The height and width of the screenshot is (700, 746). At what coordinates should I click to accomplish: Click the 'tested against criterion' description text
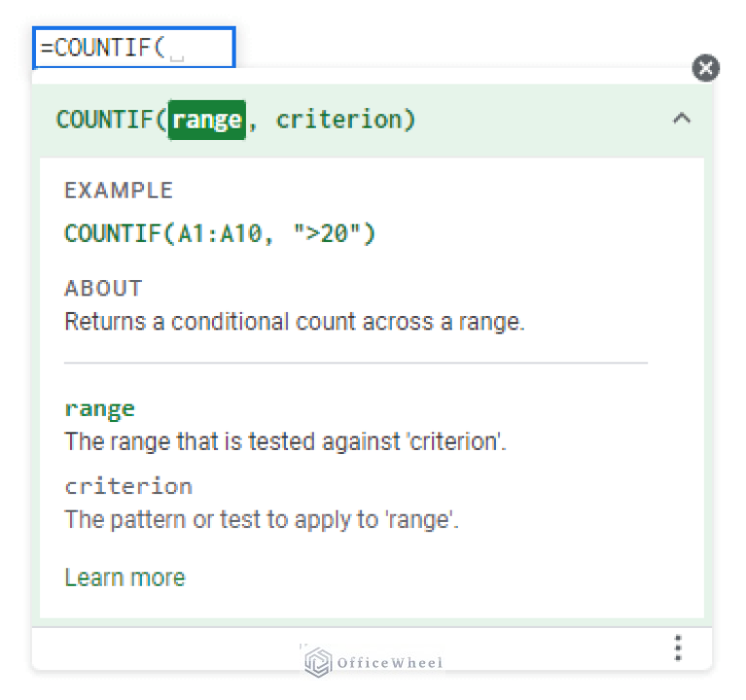click(x=285, y=441)
